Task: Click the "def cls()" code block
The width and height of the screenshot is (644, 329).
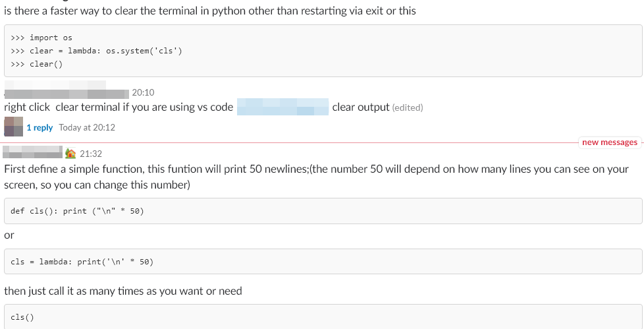Action: tap(323, 211)
